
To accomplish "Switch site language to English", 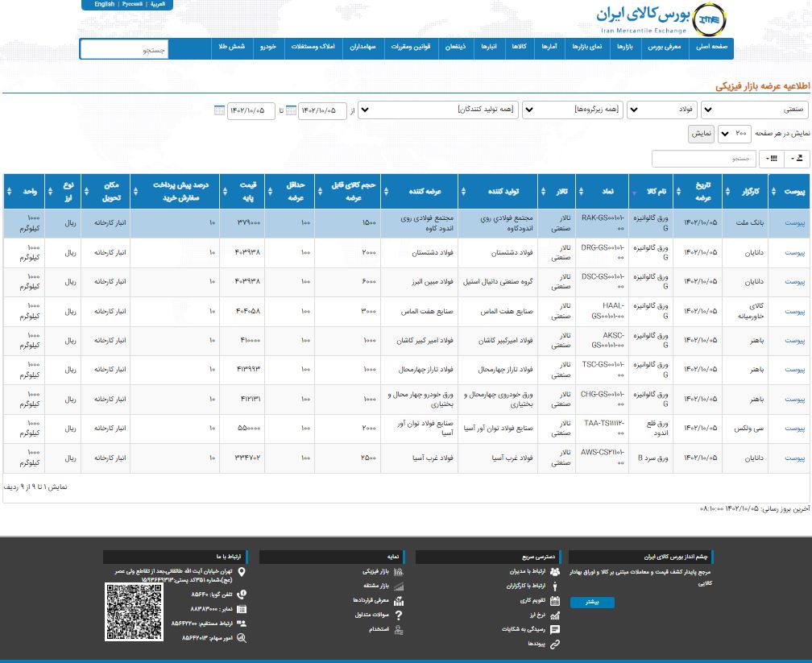I will point(104,4).
